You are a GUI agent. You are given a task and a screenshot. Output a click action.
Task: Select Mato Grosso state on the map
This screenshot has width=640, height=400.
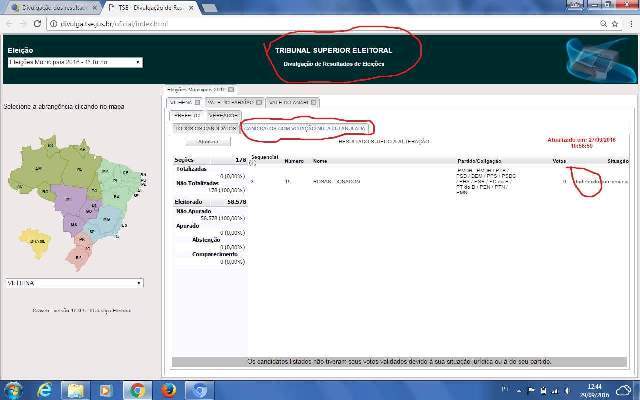tap(68, 199)
